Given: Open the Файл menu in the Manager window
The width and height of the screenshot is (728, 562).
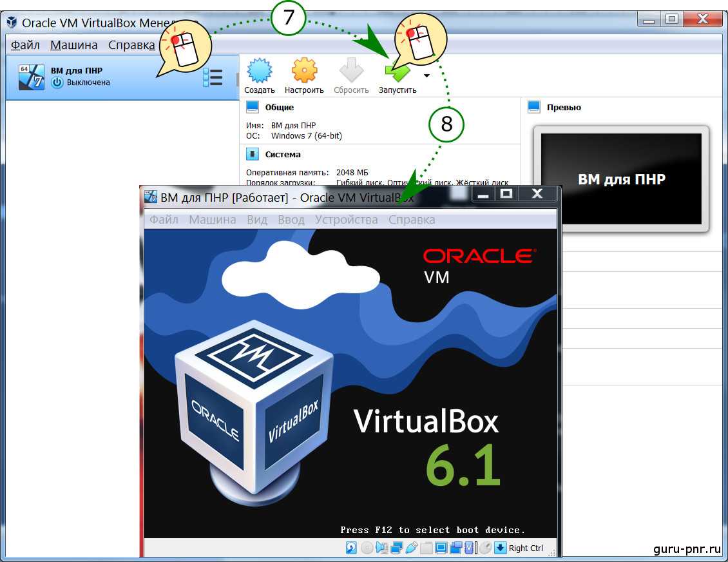Looking at the screenshot, I should [25, 45].
